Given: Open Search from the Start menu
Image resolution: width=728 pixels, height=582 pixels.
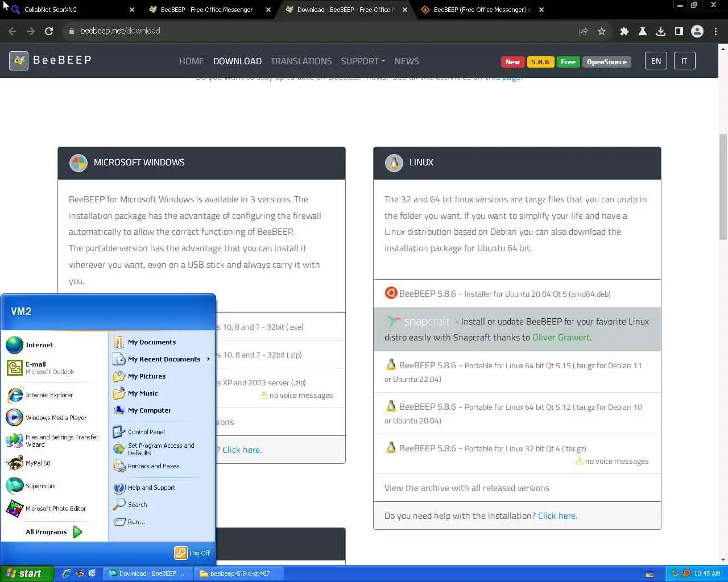Looking at the screenshot, I should tap(162, 505).
